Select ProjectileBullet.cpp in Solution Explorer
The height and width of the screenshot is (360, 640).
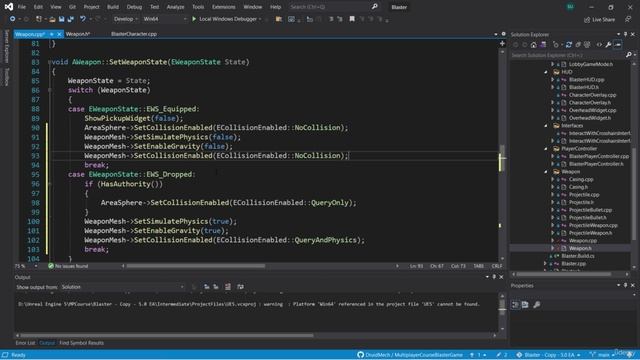(x=590, y=210)
